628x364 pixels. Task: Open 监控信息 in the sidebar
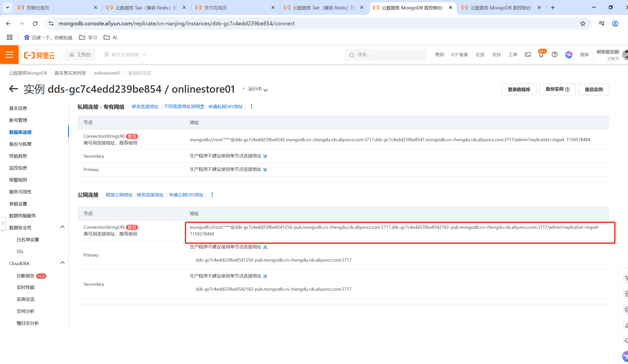(18, 168)
